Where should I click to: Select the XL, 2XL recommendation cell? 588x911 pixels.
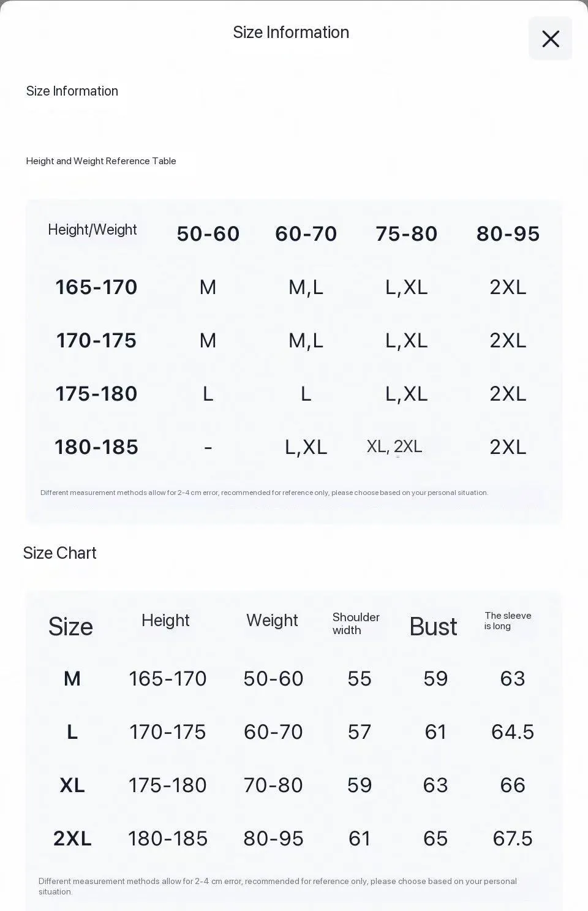pos(394,447)
